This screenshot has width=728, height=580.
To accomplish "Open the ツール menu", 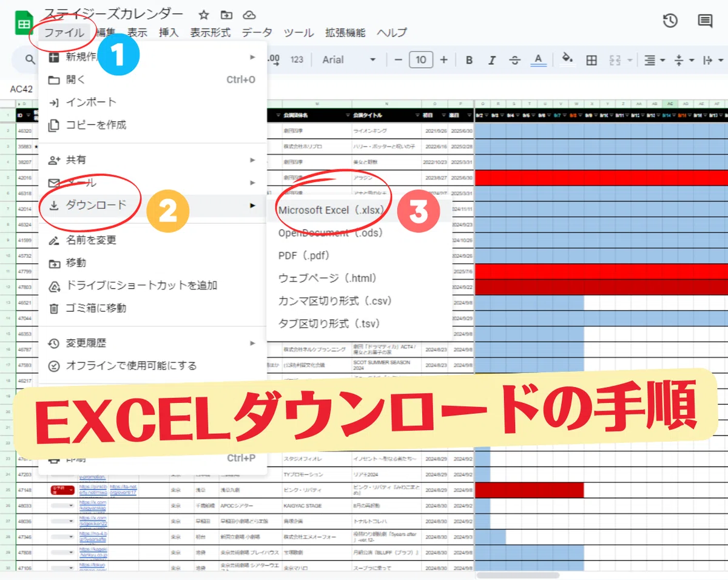I will pos(298,33).
